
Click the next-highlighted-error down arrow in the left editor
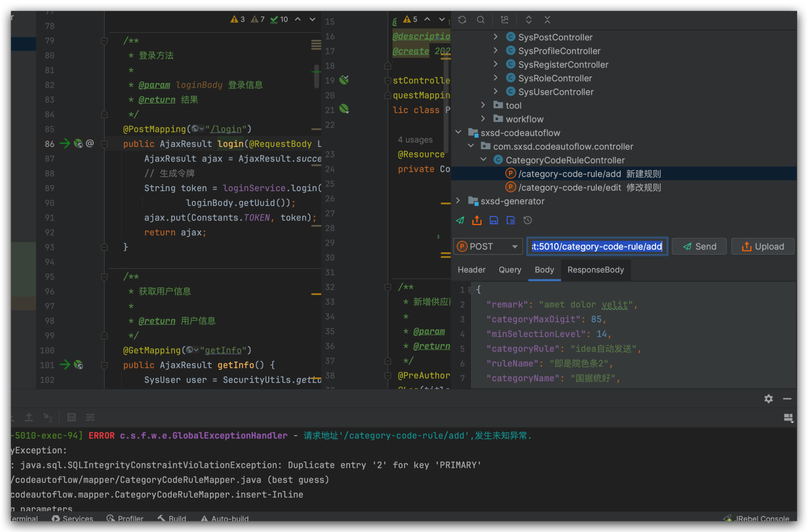pos(312,19)
